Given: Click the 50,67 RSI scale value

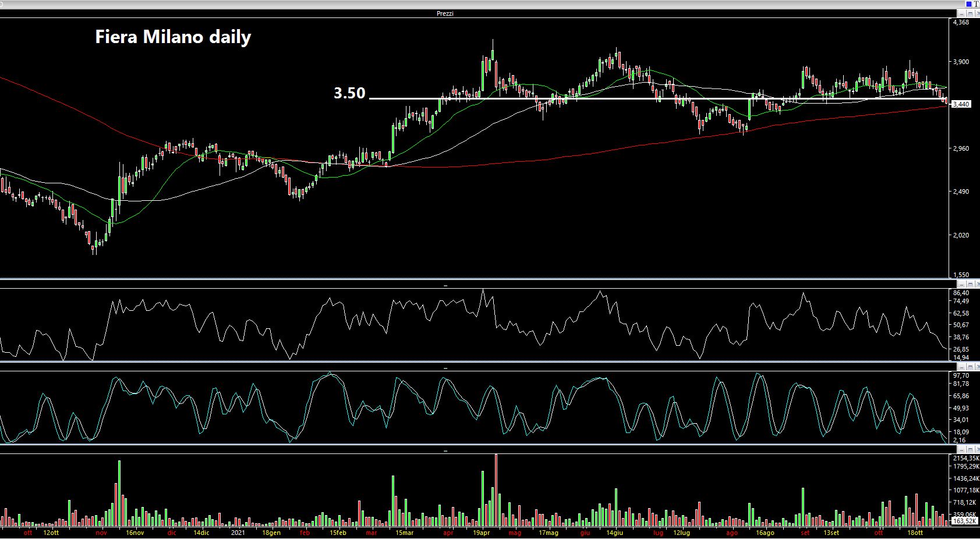Looking at the screenshot, I should pyautogui.click(x=961, y=325).
